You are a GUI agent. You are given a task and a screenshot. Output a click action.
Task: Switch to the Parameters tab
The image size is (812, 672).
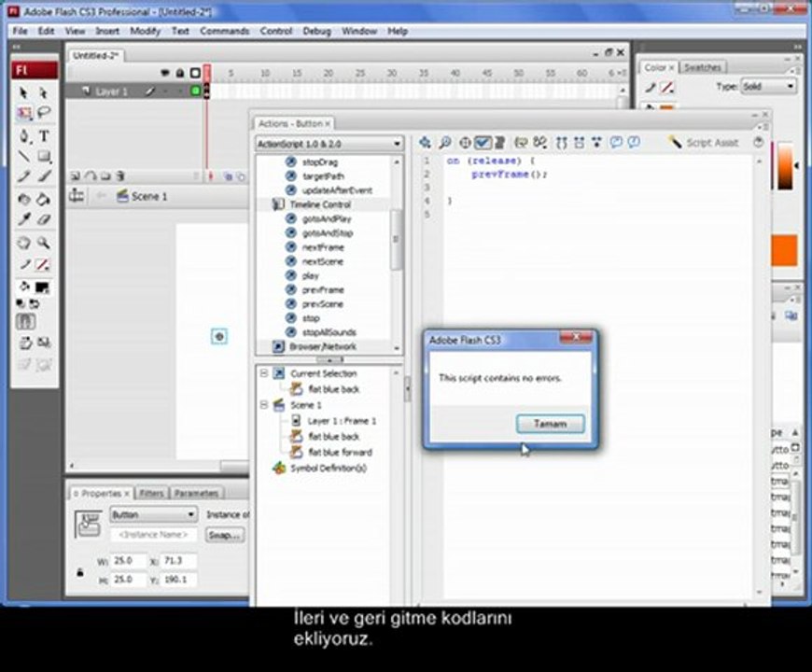[196, 493]
